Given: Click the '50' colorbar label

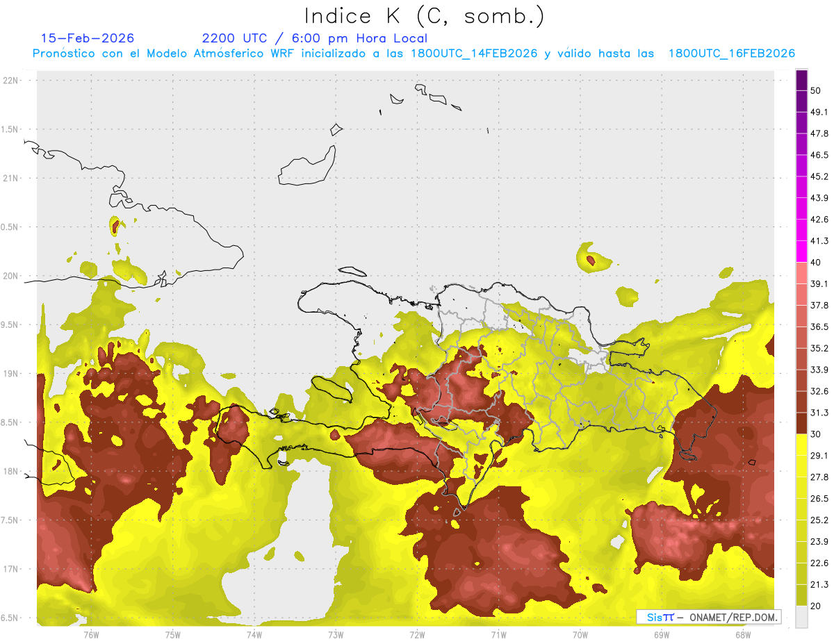Looking at the screenshot, I should tap(816, 90).
